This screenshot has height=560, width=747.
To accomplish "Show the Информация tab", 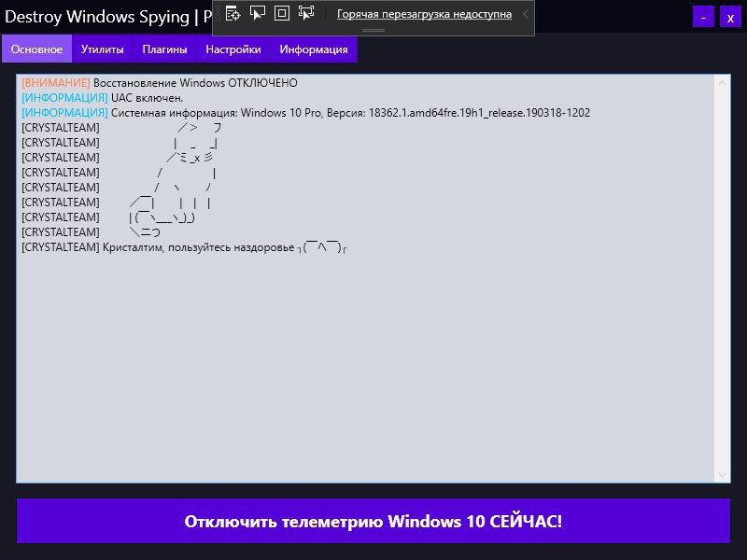I will pyautogui.click(x=314, y=49).
